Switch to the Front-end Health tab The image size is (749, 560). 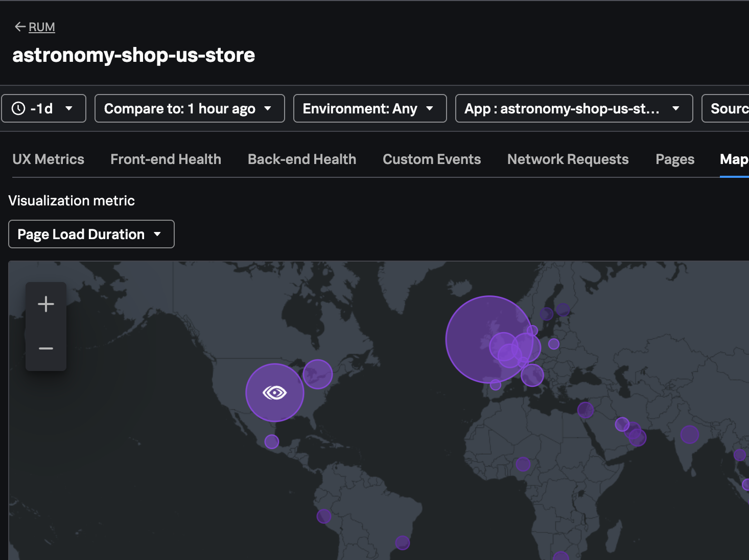[x=166, y=159]
